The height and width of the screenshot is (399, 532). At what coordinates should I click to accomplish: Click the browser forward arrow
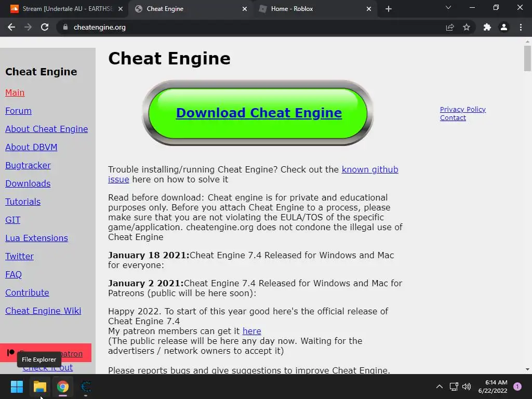point(28,27)
